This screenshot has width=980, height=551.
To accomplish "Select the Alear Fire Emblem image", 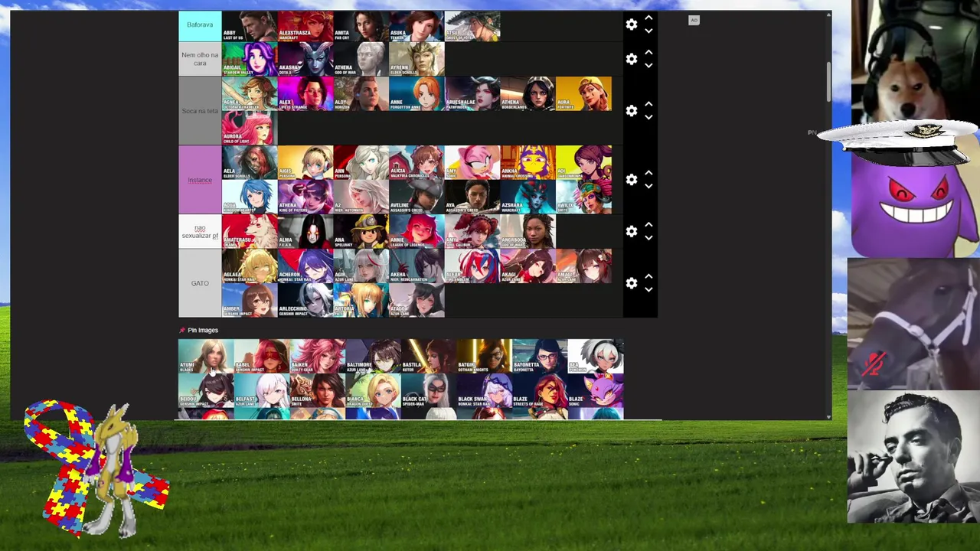I will (x=472, y=266).
